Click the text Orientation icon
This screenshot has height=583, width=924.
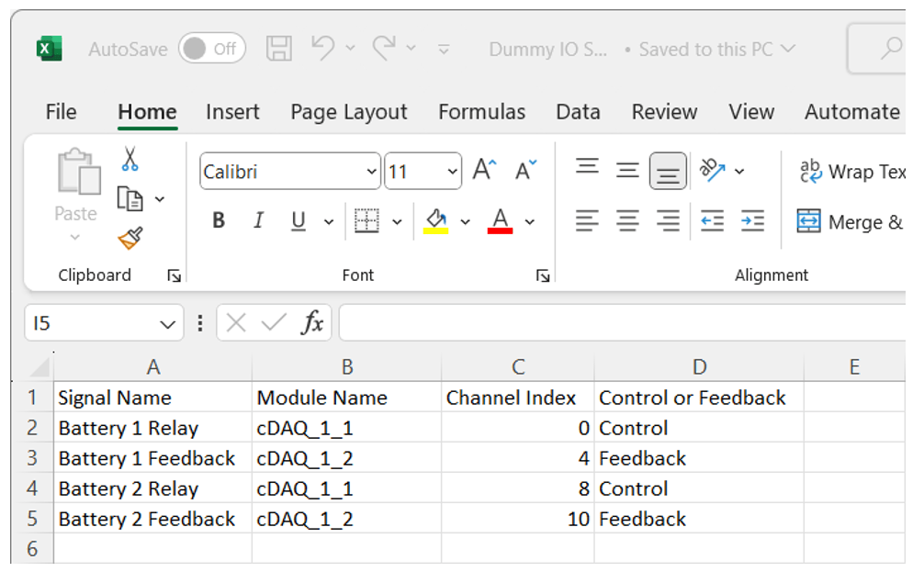pyautogui.click(x=712, y=170)
